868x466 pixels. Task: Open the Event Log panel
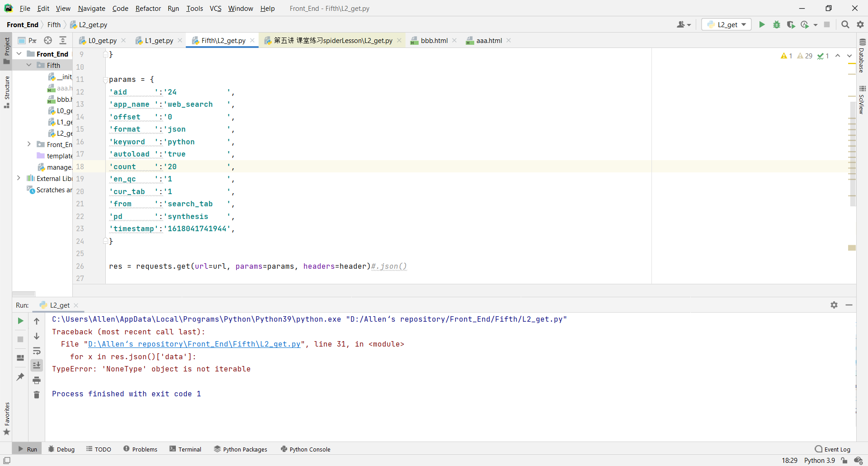pos(832,449)
